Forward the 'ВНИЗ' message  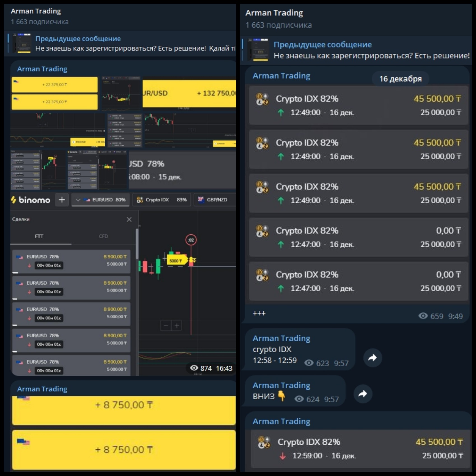click(363, 394)
